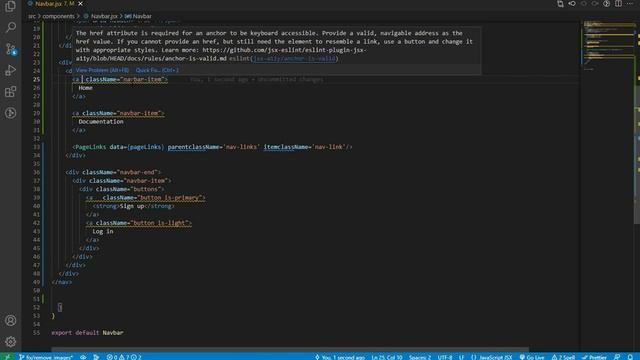The width and height of the screenshot is (640, 360).
Task: Click the components breadcrumb segment
Action: [58, 16]
